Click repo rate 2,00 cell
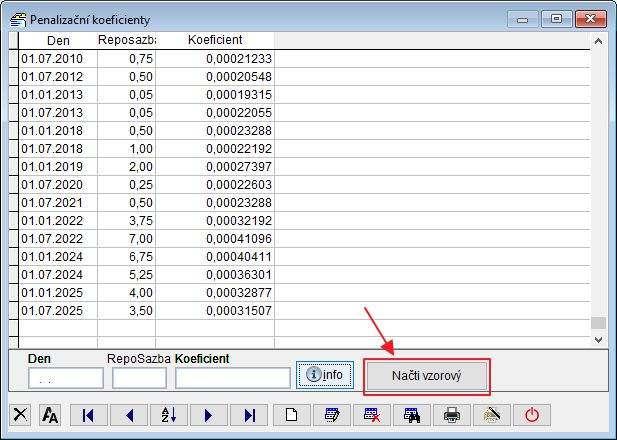 127,167
